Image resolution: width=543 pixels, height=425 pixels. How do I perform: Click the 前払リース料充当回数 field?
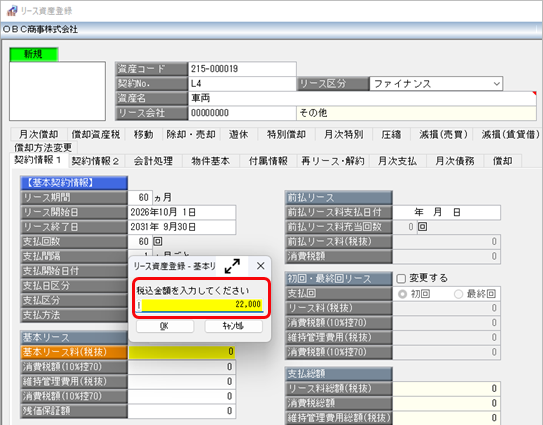tap(405, 227)
